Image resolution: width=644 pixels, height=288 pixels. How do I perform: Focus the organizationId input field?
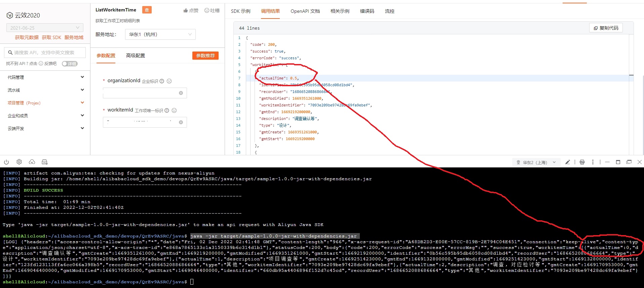pyautogui.click(x=145, y=93)
